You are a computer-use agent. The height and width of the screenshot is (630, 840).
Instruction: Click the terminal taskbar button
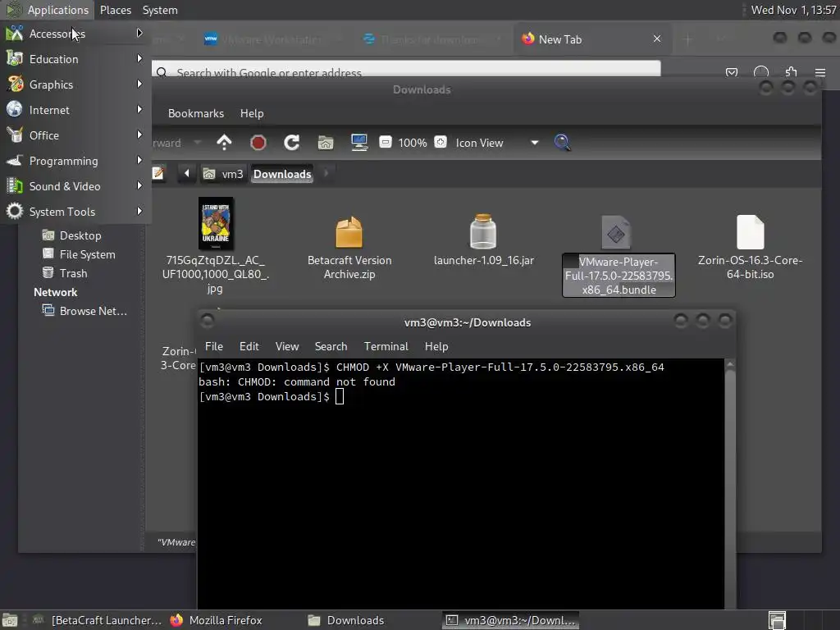click(x=510, y=620)
